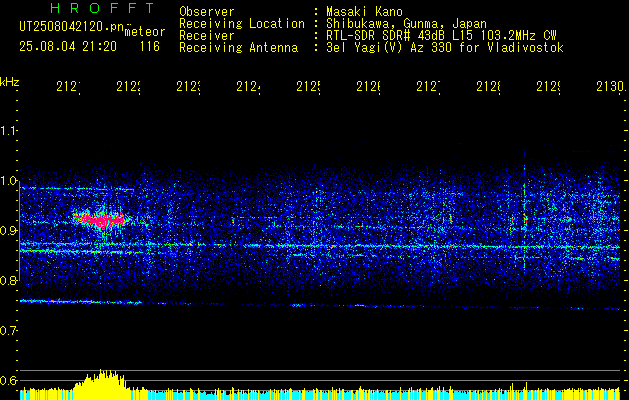
Task: Click the yellow power peak in bottom graph
Action: click(x=101, y=383)
